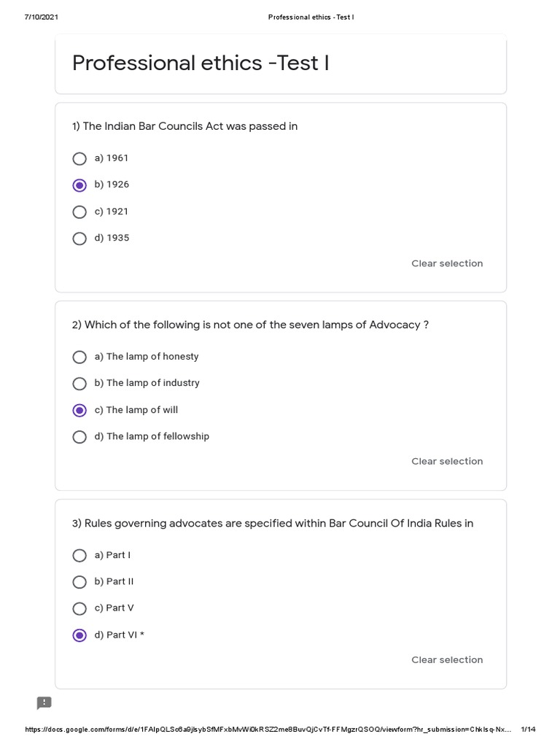The width and height of the screenshot is (560, 747).
Task: Click the report problem feedback icon
Action: click(x=44, y=703)
